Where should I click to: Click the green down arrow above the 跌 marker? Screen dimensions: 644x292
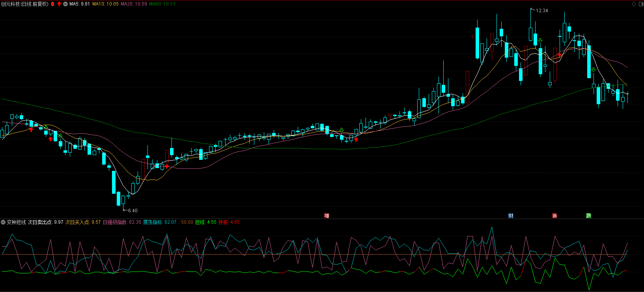pos(593,70)
